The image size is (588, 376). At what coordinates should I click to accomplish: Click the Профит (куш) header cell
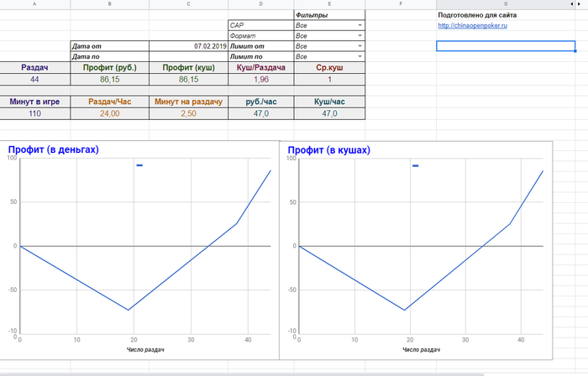pos(188,68)
